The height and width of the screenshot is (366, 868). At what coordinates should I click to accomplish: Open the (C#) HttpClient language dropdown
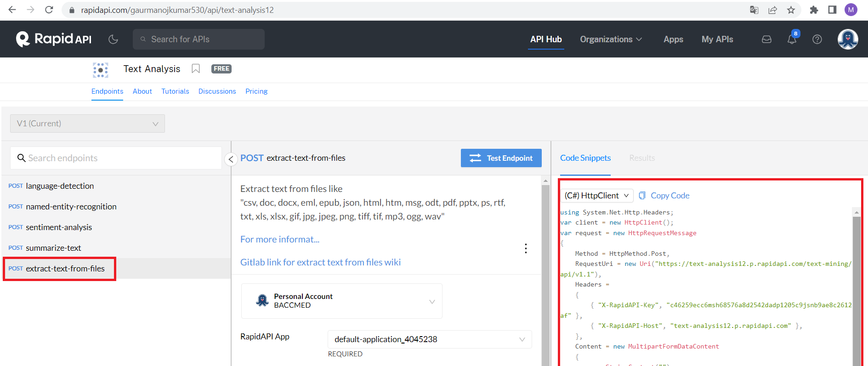596,196
